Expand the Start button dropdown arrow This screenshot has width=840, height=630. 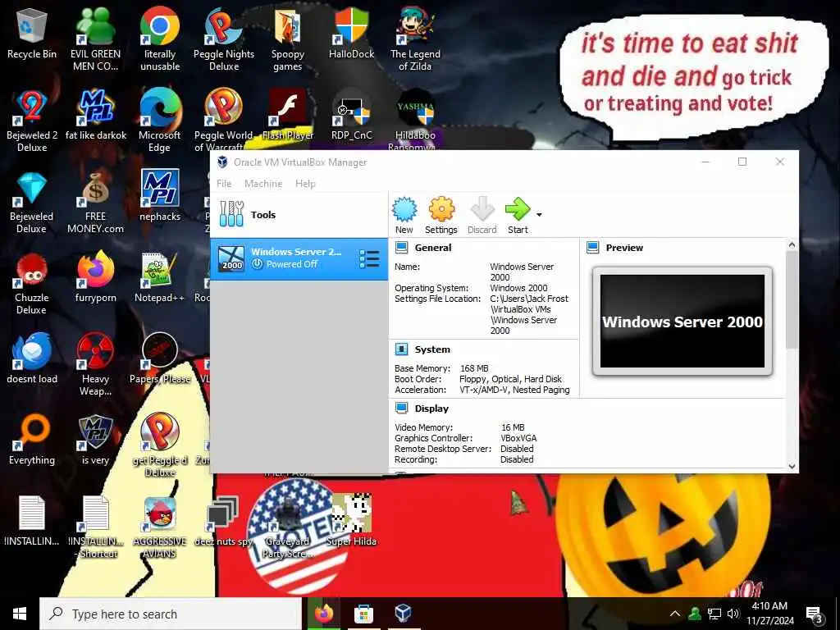(539, 215)
